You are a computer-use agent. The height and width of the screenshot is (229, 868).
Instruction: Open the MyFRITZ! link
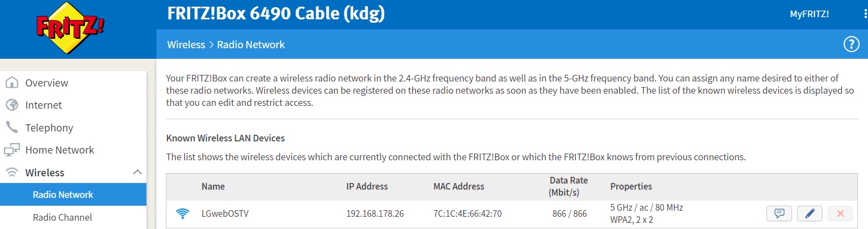click(809, 14)
